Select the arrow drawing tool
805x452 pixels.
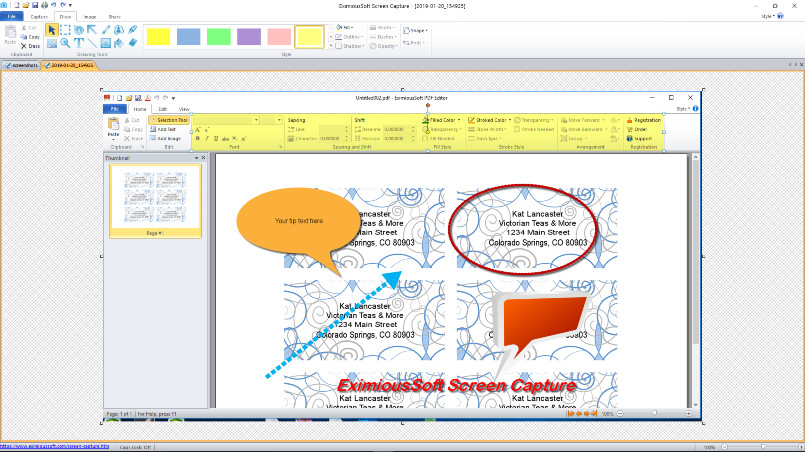(x=92, y=30)
